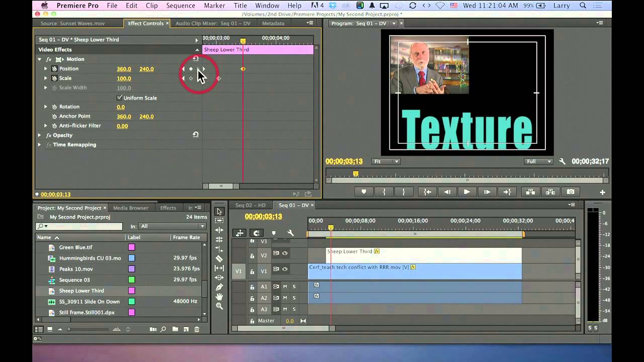Click New Bin folder icon
This screenshot has width=644, height=362.
tap(175, 329)
